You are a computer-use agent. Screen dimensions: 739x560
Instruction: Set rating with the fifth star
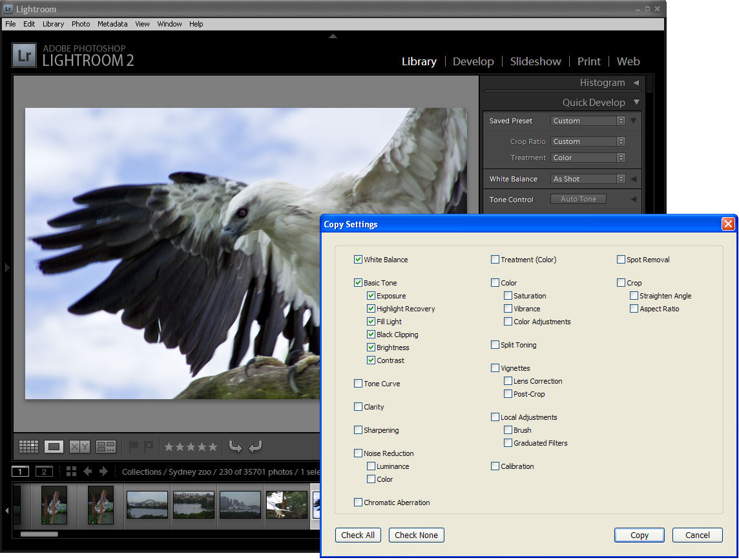tap(213, 446)
